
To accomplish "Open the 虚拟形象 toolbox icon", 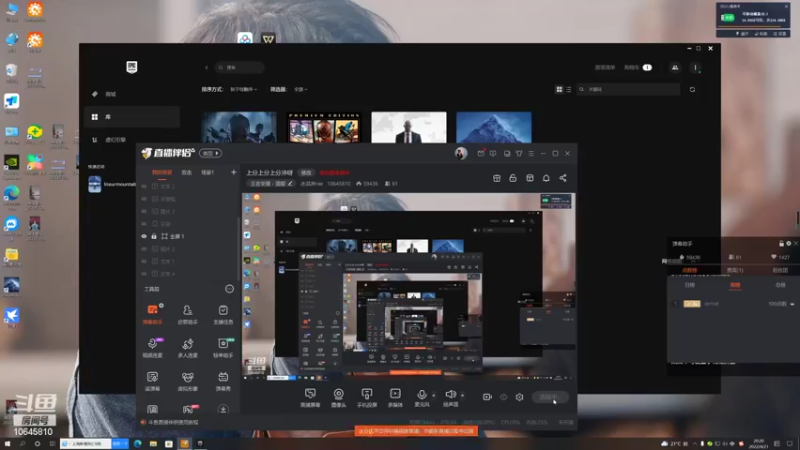I will click(x=188, y=381).
